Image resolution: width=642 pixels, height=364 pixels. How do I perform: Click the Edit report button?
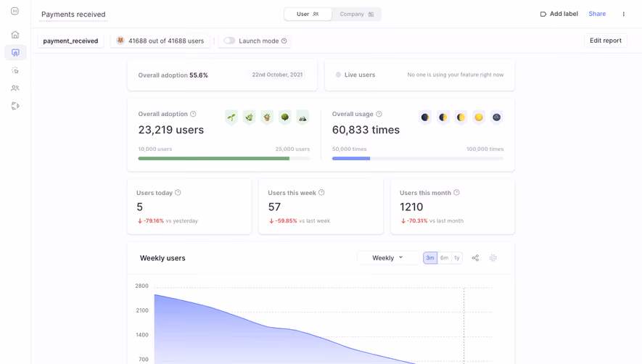(606, 41)
